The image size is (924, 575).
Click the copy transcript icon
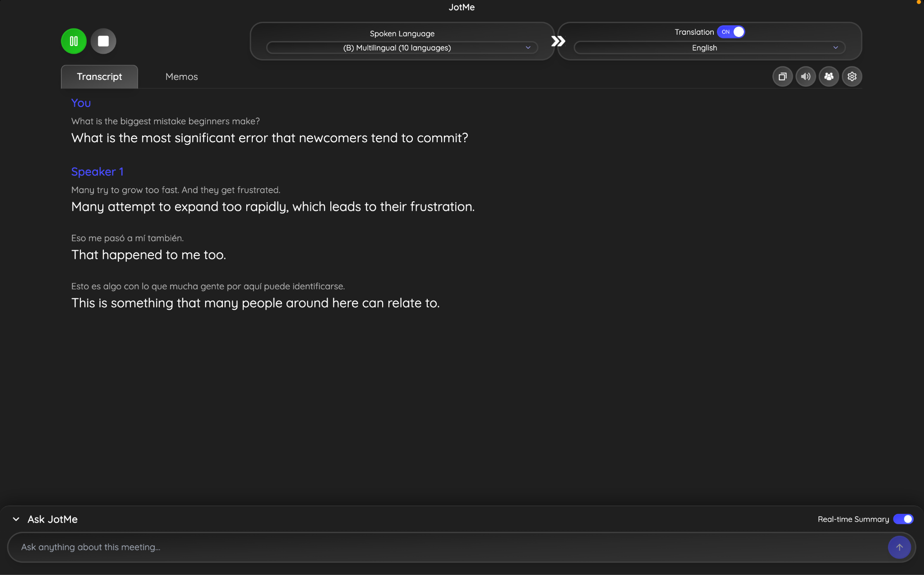pyautogui.click(x=782, y=77)
